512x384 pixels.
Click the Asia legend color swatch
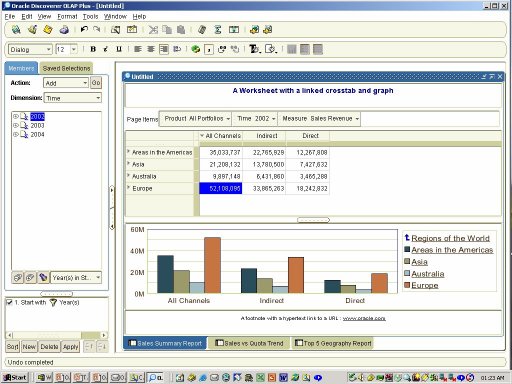pyautogui.click(x=407, y=261)
